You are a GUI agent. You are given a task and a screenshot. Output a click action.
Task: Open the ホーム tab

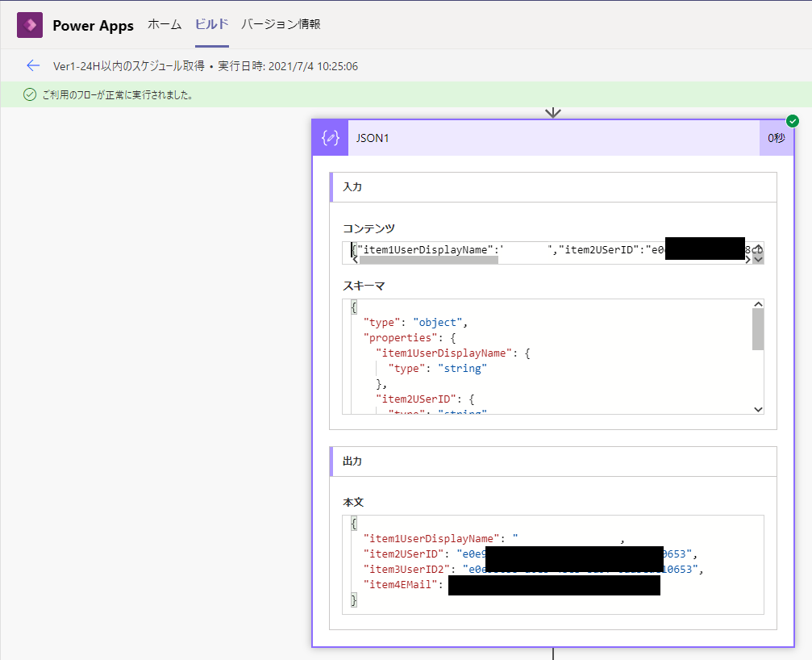[164, 24]
